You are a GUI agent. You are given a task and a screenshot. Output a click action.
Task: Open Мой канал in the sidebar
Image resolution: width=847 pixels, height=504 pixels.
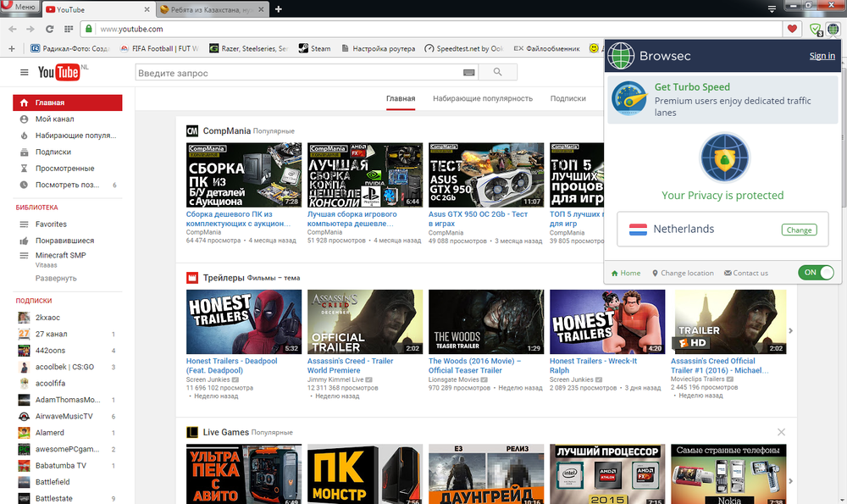68,119
